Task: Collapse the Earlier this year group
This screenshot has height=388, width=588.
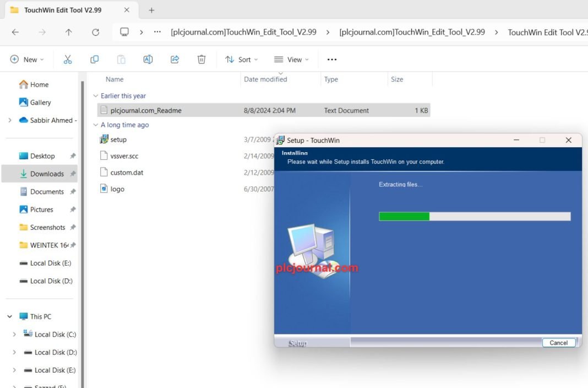Action: [x=96, y=95]
